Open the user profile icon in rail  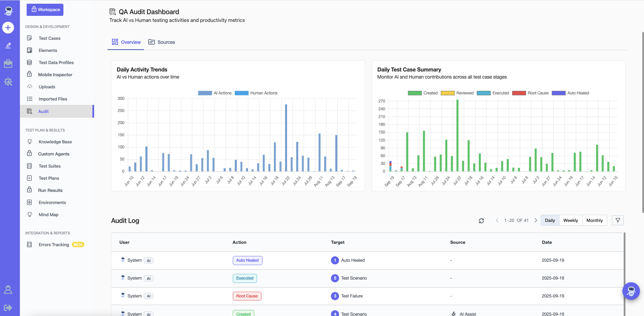coord(8,290)
